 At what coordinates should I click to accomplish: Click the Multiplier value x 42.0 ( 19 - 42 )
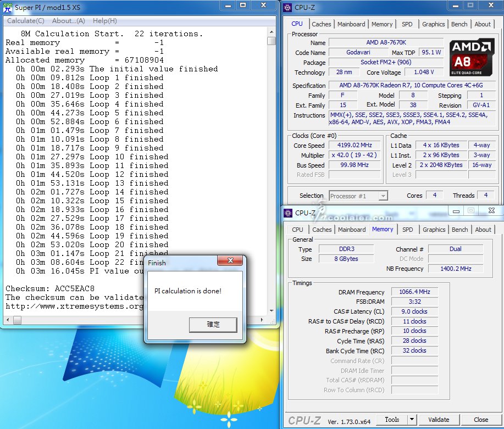point(355,155)
